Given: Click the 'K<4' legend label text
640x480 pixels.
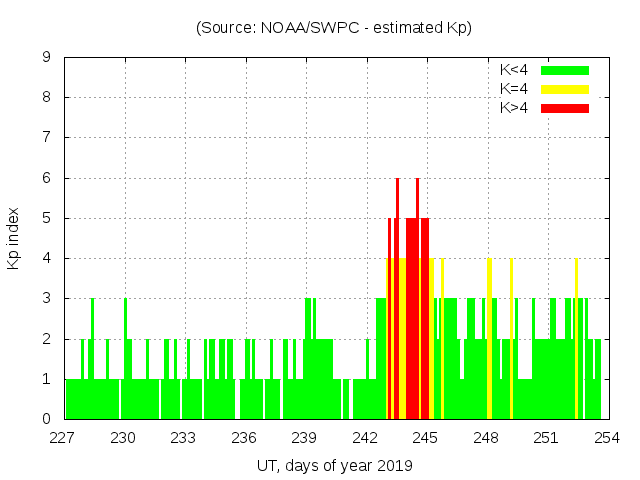Looking at the screenshot, I should (x=515, y=70).
